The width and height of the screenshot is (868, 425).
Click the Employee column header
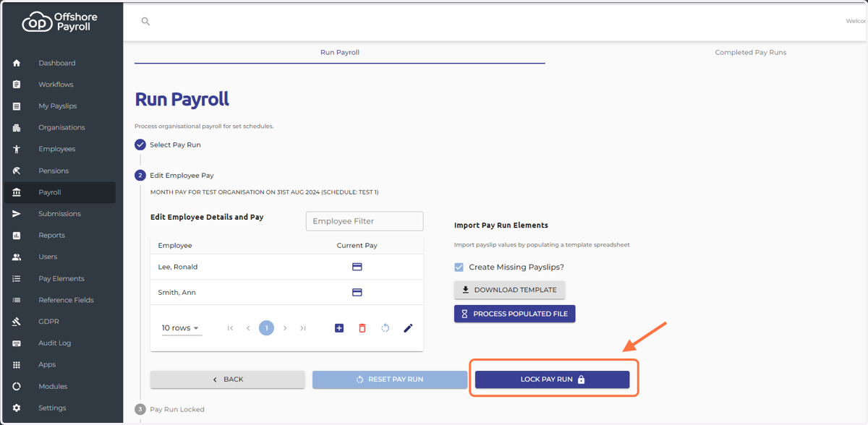(x=175, y=246)
